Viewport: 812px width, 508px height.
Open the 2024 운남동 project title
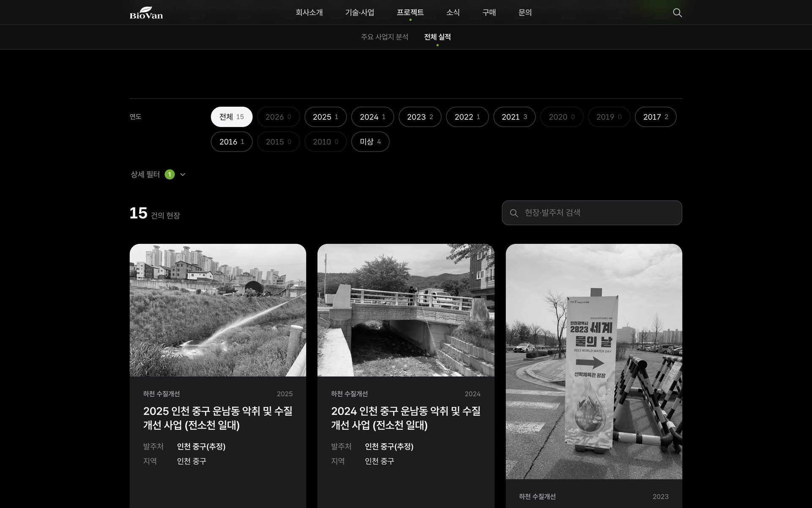tap(406, 418)
